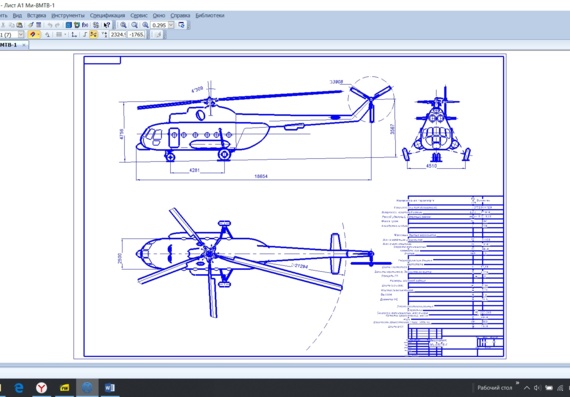Toggle the highlighted orthogonal drawing button
This screenshot has width=570, height=397.
[x=94, y=35]
